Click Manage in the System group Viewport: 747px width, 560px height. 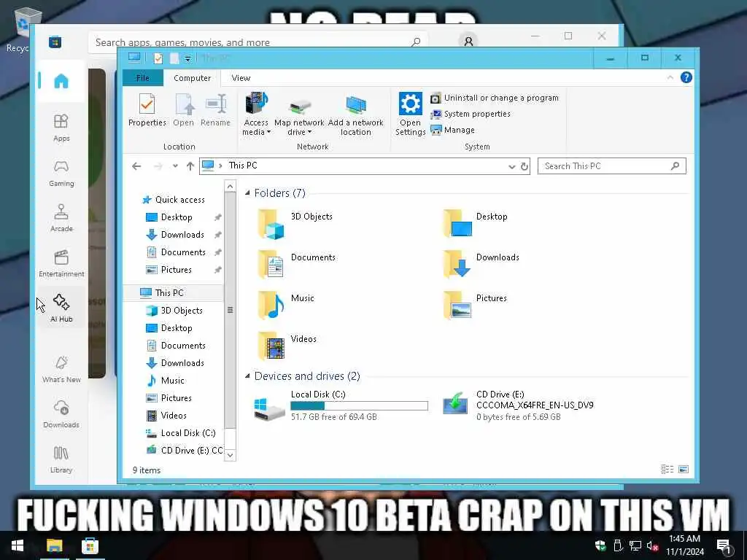[452, 130]
